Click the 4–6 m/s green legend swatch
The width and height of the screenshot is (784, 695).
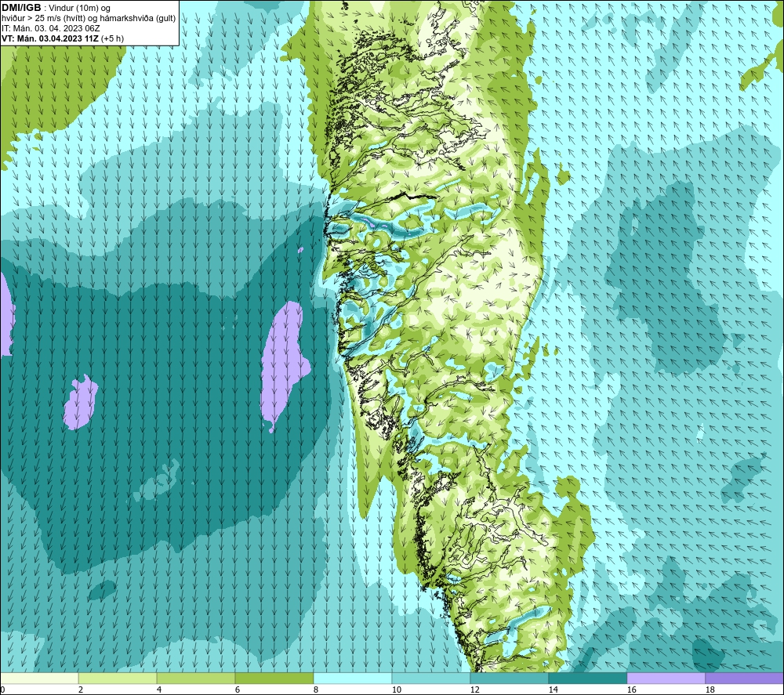[196, 678]
